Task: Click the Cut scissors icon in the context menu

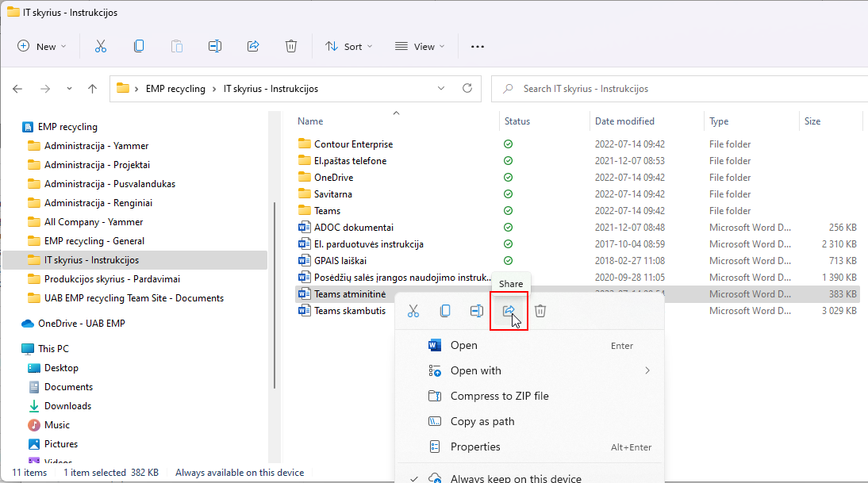Action: [x=413, y=311]
